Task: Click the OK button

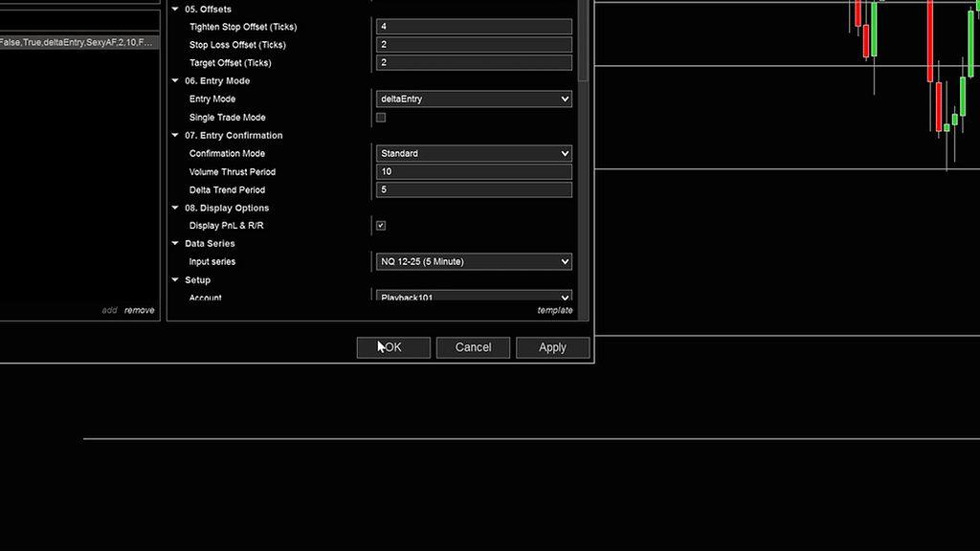Action: click(393, 347)
